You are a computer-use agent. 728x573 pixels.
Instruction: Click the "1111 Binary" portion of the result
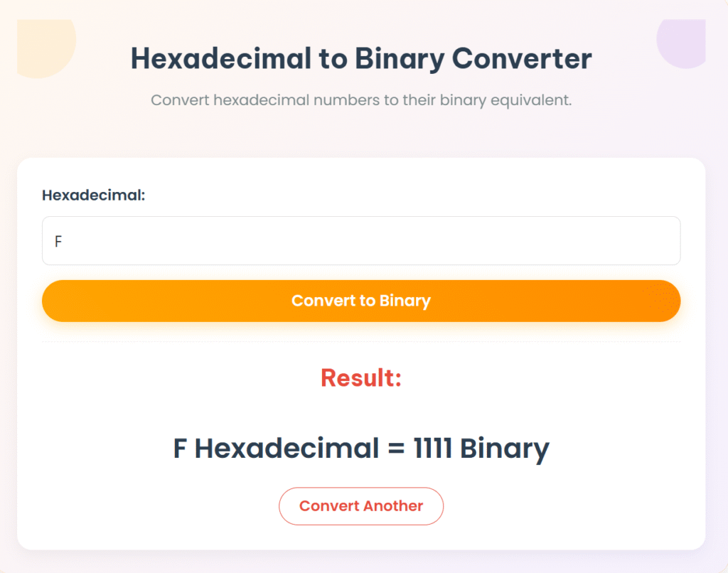481,449
